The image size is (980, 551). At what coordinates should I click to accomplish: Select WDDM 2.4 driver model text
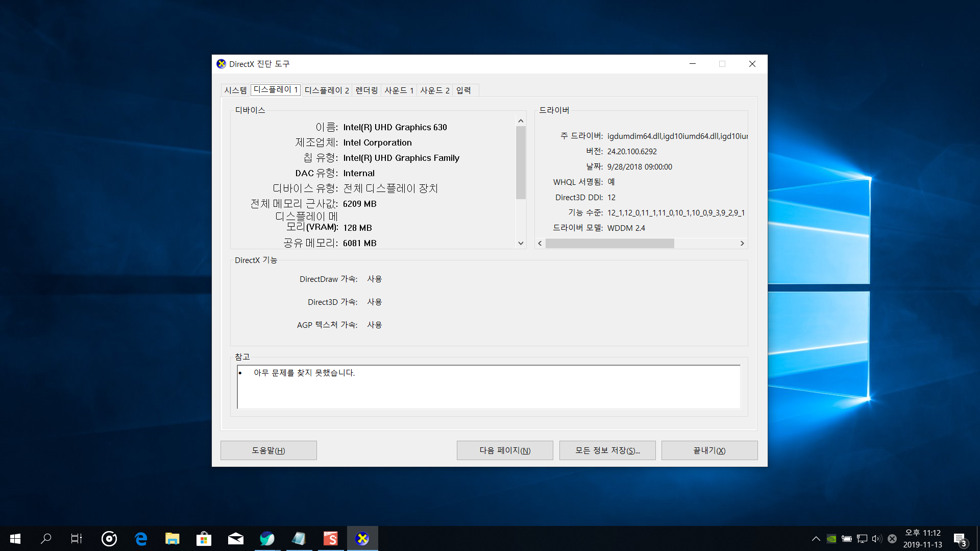click(626, 228)
